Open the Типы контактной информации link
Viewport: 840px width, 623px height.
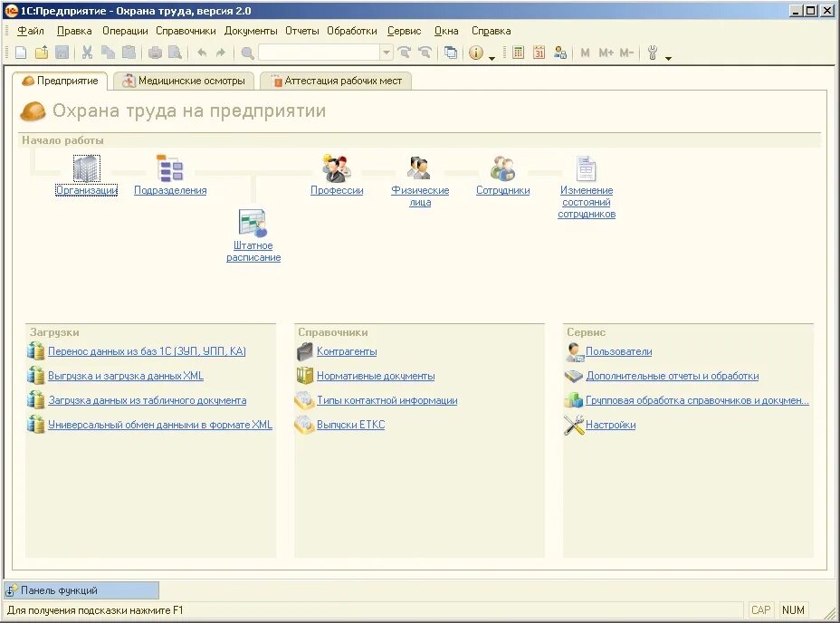click(387, 400)
